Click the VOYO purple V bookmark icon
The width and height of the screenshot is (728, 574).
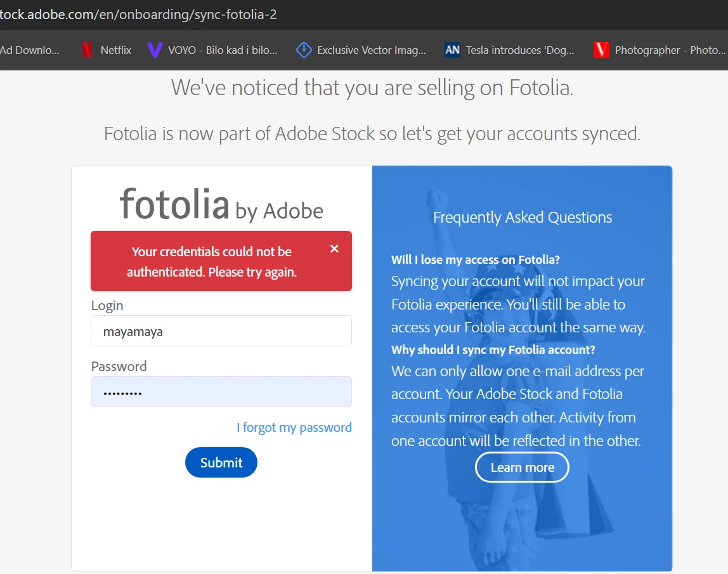[x=155, y=49]
